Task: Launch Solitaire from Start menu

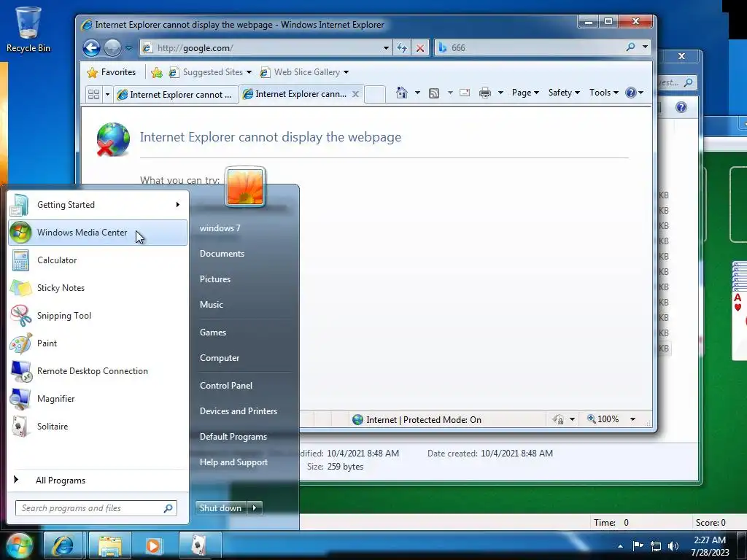Action: [x=98, y=426]
